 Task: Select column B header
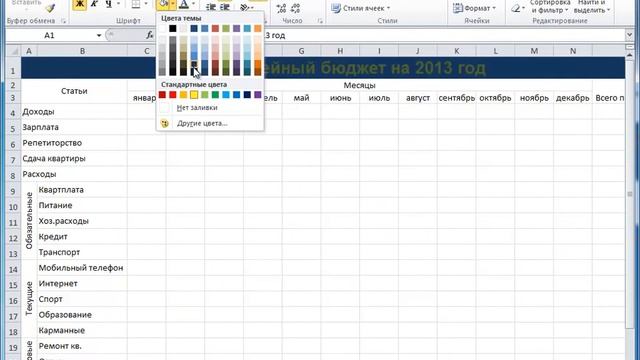pyautogui.click(x=82, y=51)
